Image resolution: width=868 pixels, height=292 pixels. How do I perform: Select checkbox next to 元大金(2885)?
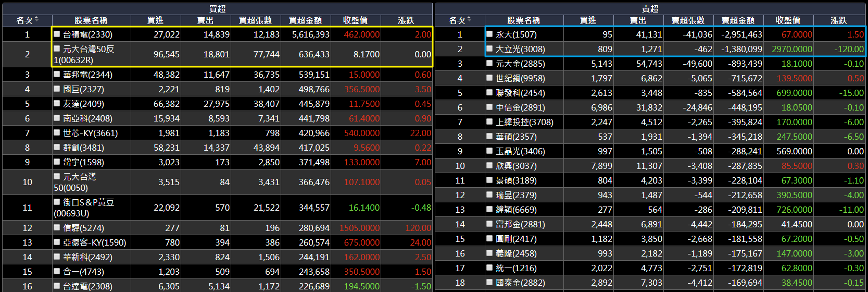(489, 63)
